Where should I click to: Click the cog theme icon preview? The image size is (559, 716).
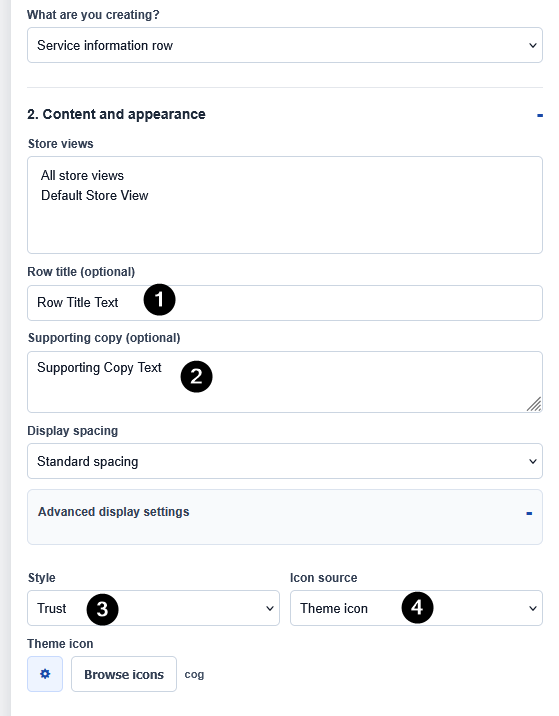[x=45, y=674]
